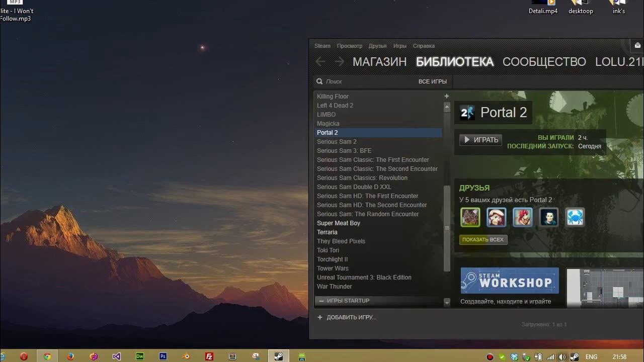Open the Просмотр menu

tap(350, 46)
